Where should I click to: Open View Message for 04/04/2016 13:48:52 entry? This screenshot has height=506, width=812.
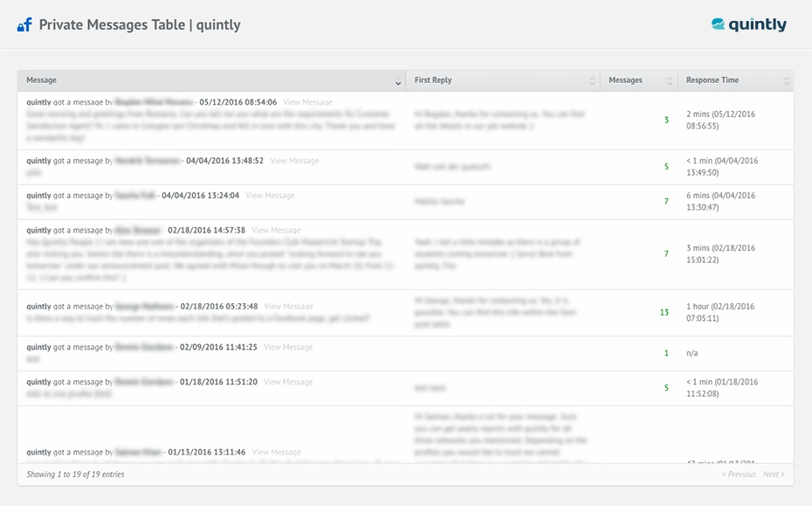(x=294, y=161)
